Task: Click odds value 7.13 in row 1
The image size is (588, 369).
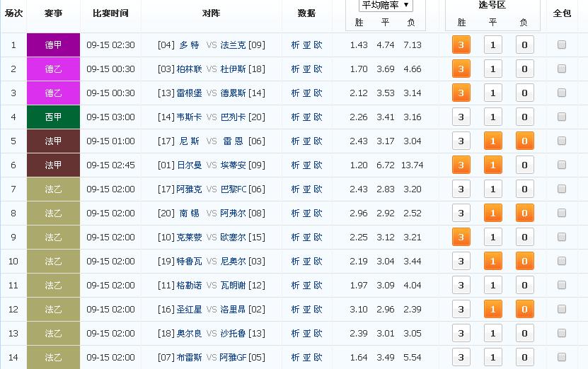Action: [x=413, y=45]
